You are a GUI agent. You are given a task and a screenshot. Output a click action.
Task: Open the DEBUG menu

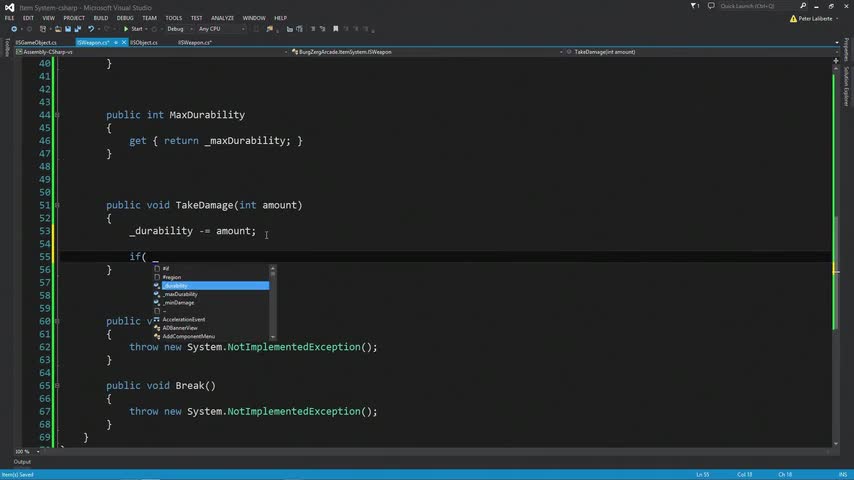(x=125, y=18)
